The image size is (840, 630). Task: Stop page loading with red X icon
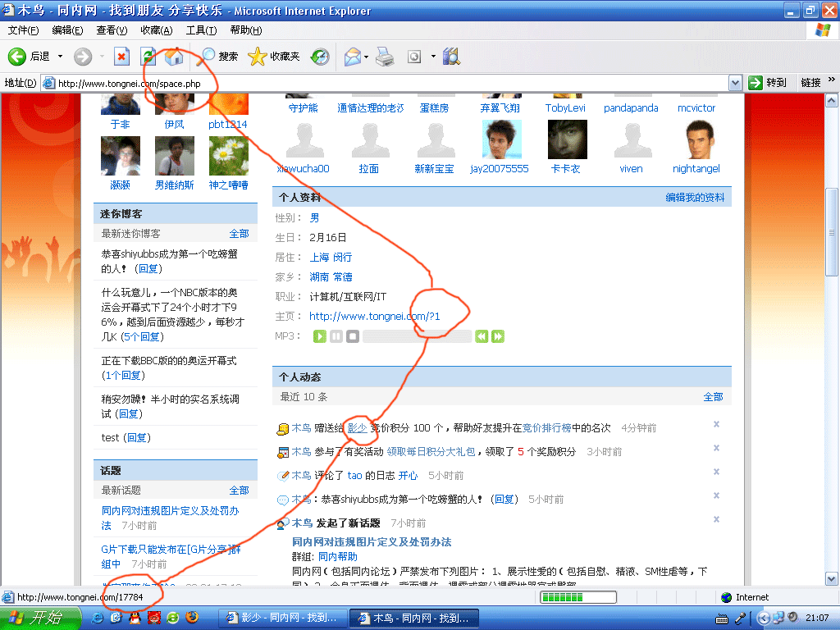click(121, 57)
